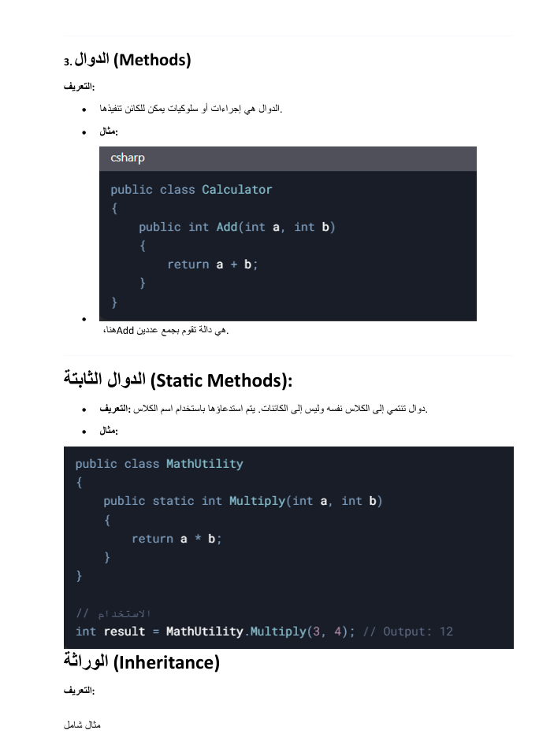Click the 'static' keyword in code
The height and width of the screenshot is (756, 539).
coord(173,501)
